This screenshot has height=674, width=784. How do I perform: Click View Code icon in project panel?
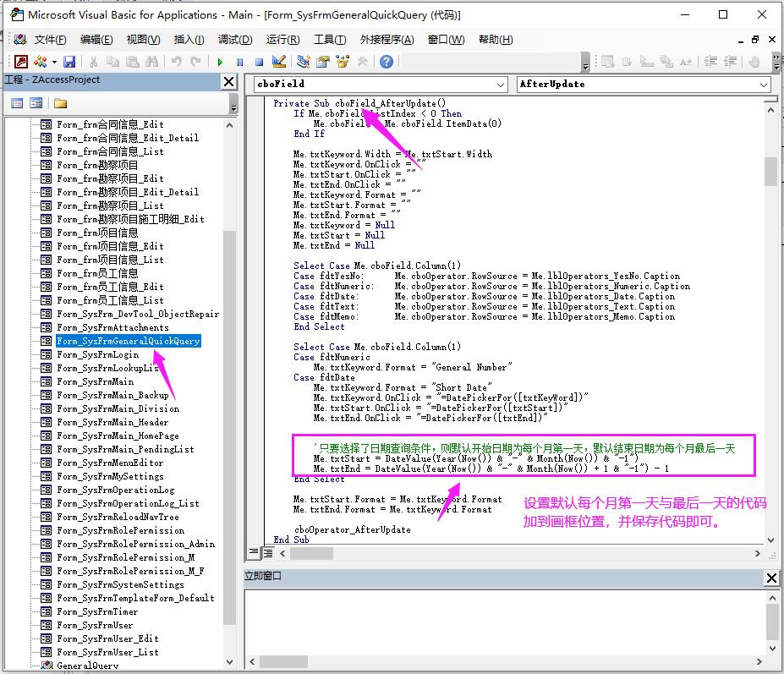[x=17, y=103]
